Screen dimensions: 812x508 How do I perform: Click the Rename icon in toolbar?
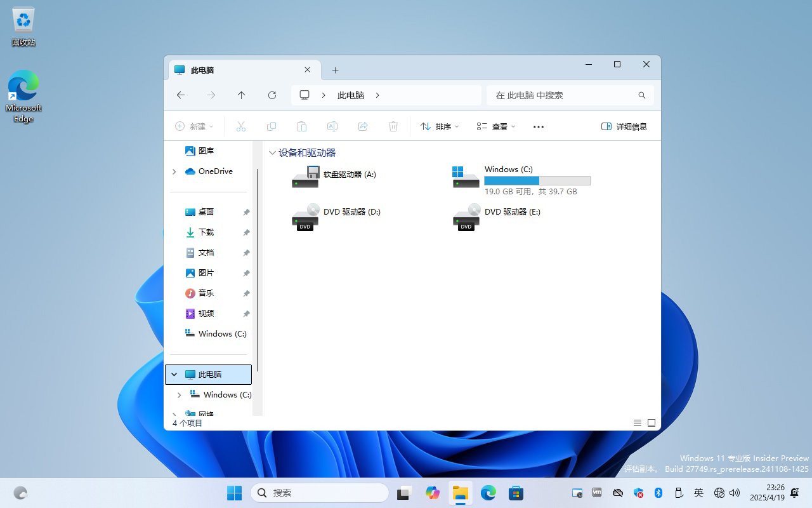[x=332, y=126]
